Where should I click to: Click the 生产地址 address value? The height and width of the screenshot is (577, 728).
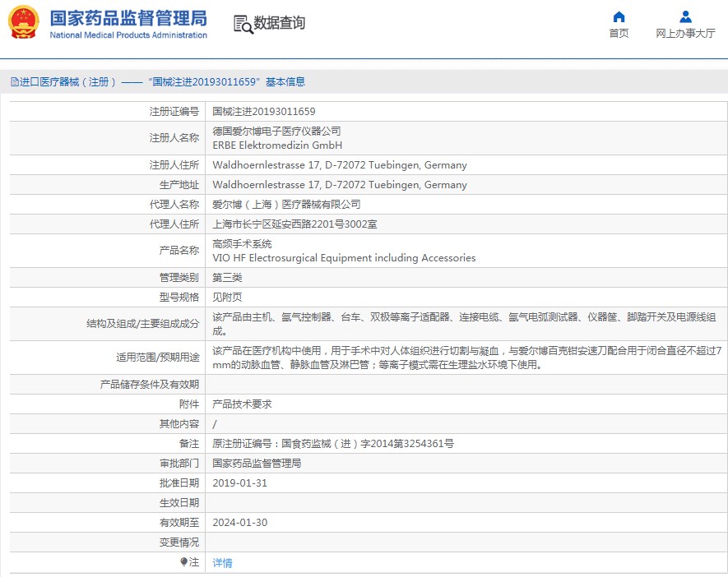pyautogui.click(x=340, y=185)
